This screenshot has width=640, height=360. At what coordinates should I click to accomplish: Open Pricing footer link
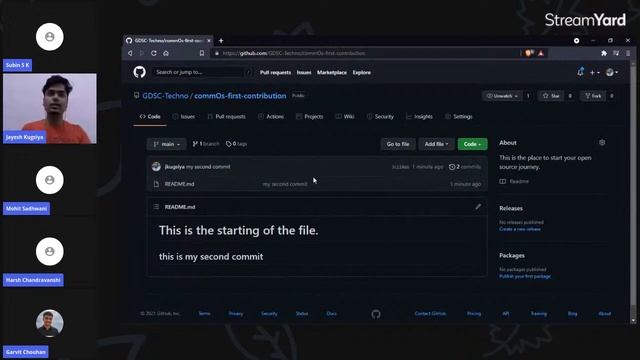coord(474,314)
